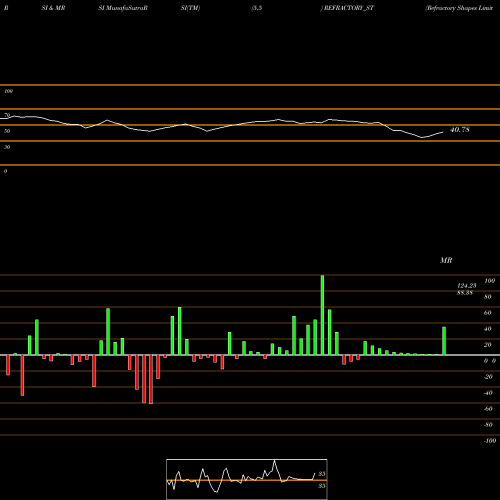
Task: Click the 70 level label on RSI axis
Action: 7,115
